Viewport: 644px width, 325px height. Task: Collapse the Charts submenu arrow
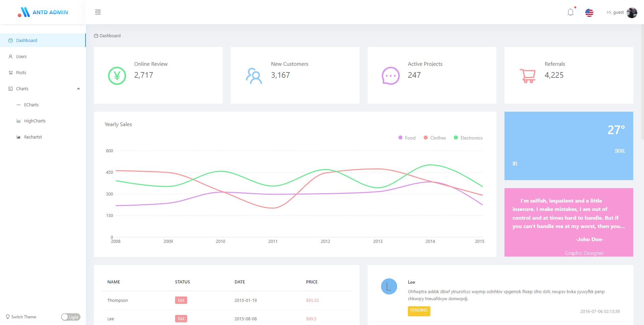click(78, 89)
